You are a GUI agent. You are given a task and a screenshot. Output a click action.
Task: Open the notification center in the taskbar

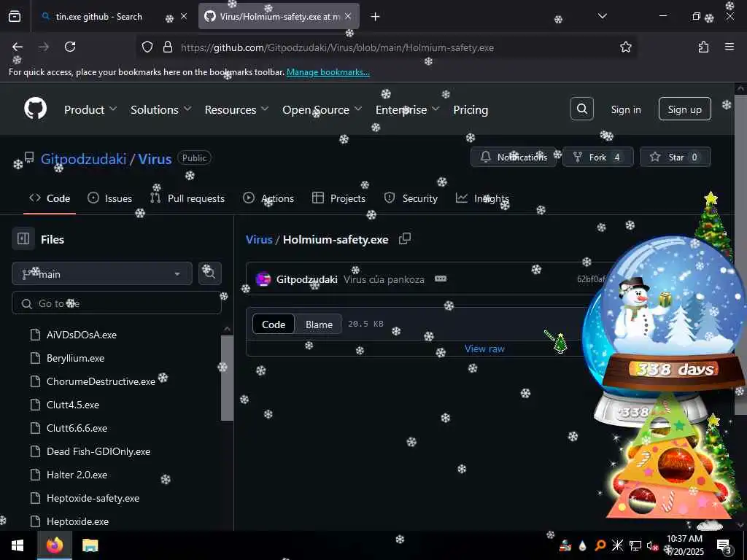pos(724,546)
